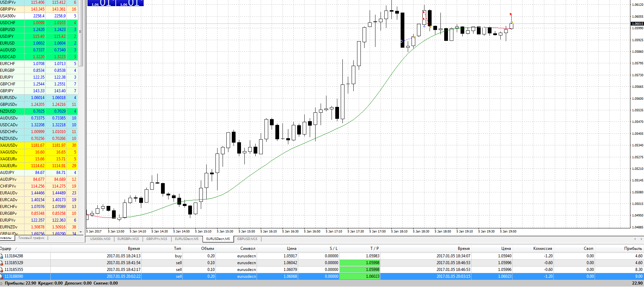
Task: Click the Прибыль: 22.90 summary text
Action: click(x=20, y=283)
